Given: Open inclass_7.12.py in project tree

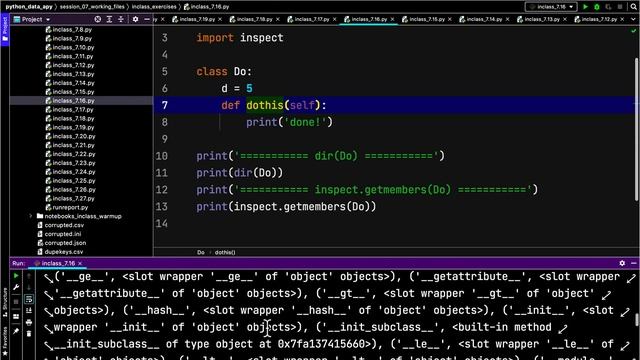Looking at the screenshot, I should [73, 65].
